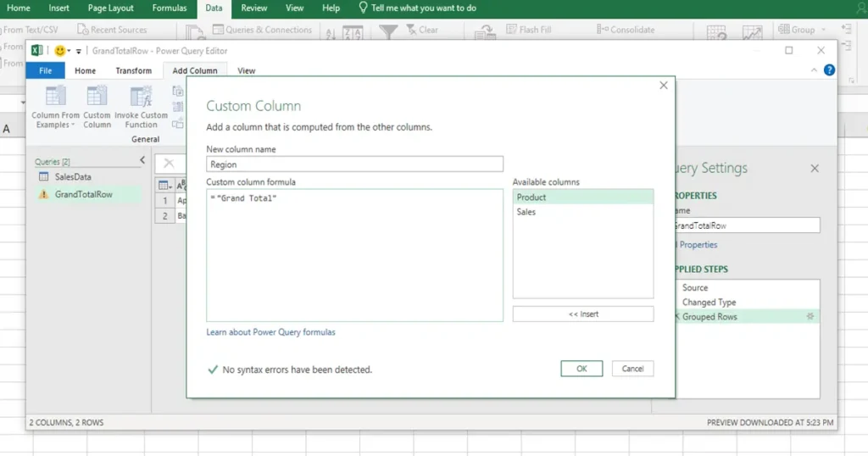Image resolution: width=868 pixels, height=456 pixels.
Task: Click the Excel Filter funnel icon
Action: pos(388,31)
